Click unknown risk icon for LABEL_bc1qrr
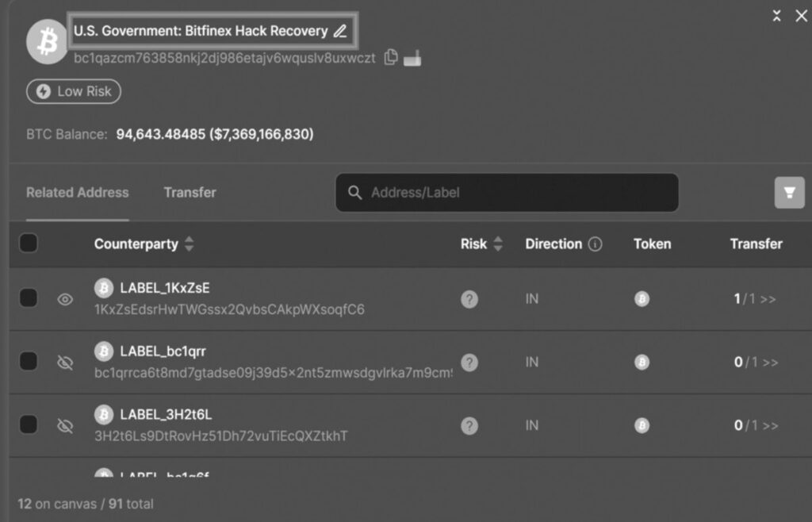The image size is (812, 522). pyautogui.click(x=469, y=363)
